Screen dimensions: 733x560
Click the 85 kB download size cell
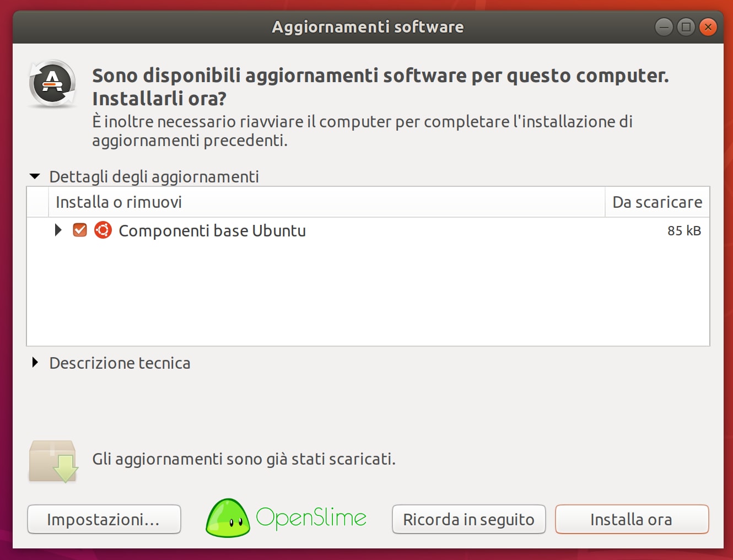684,230
